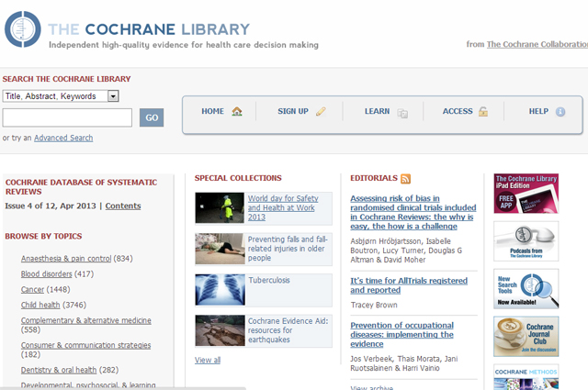Open World day for Safety and Health link
588x390 pixels.
pos(283,207)
